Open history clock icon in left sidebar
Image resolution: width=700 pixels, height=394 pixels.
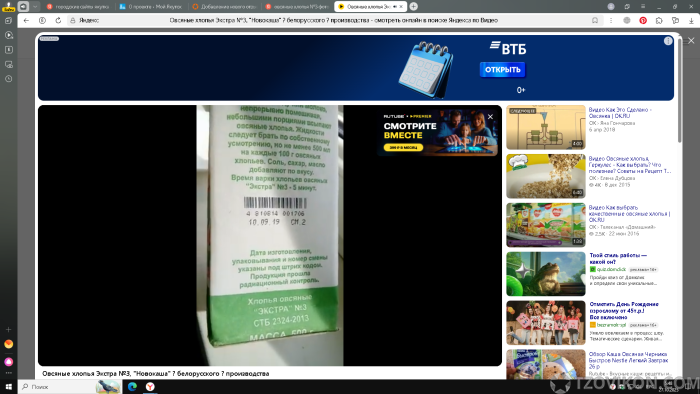[8, 79]
